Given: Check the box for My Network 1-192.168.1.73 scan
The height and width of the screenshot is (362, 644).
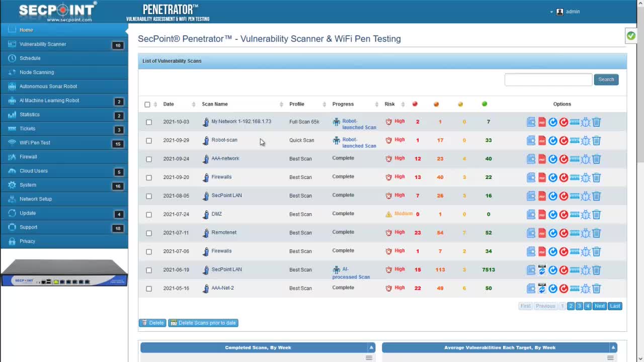Looking at the screenshot, I should point(149,122).
